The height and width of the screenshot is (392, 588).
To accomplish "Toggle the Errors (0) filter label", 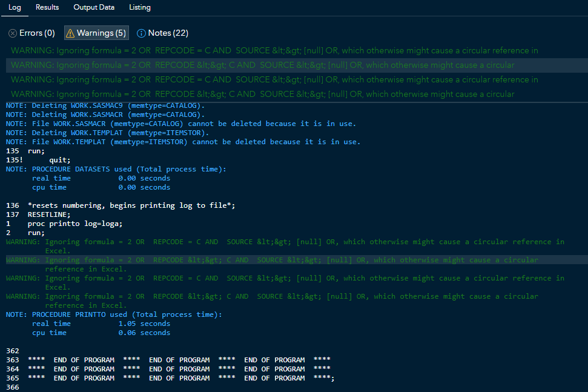I will [x=37, y=33].
